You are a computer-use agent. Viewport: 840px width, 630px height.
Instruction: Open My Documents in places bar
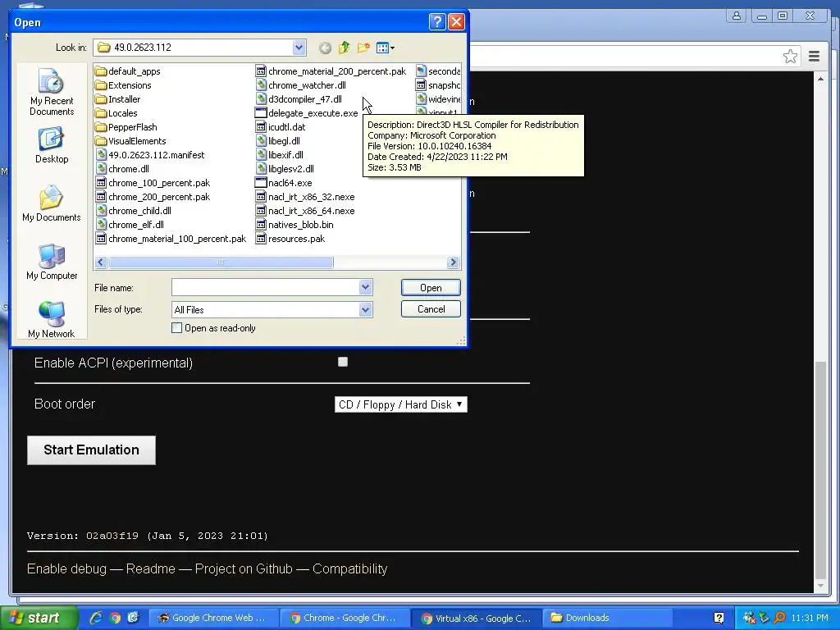tap(52, 203)
